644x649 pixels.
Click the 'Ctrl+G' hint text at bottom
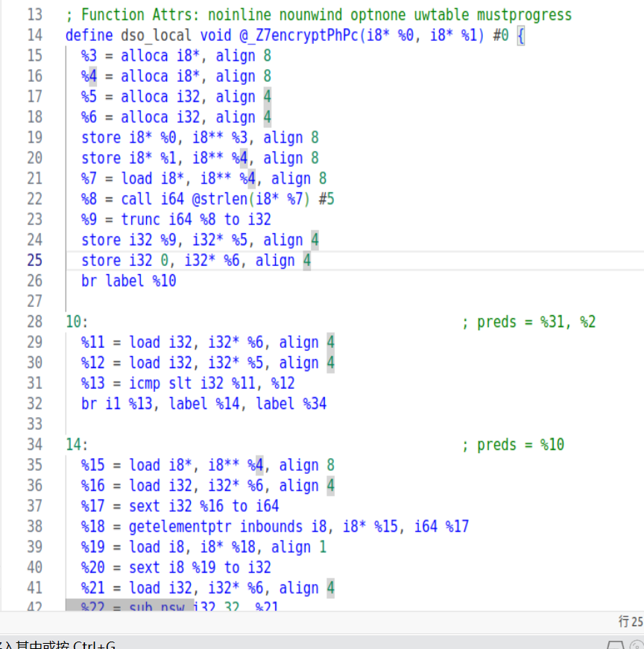[94, 645]
